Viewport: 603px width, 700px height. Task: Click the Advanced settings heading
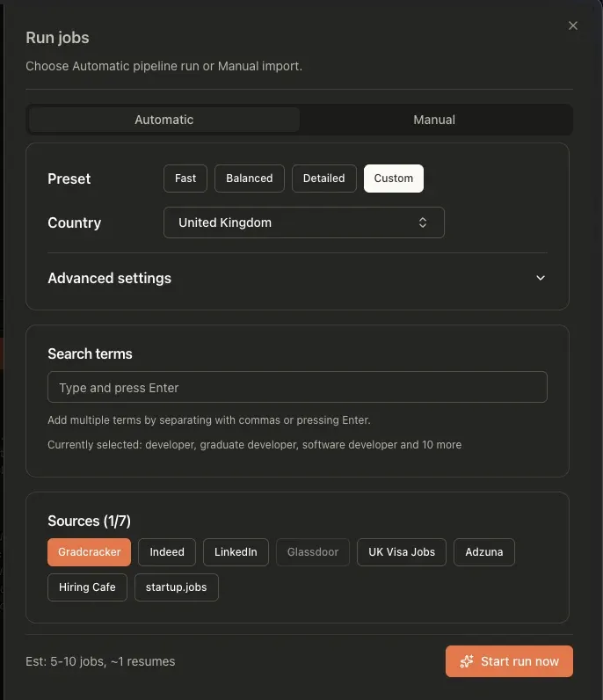pos(109,278)
